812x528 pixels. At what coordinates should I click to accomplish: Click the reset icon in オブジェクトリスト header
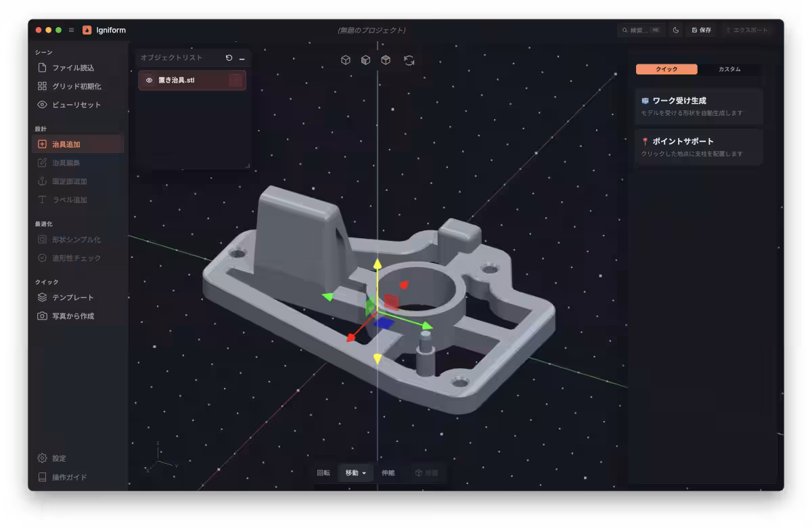229,58
